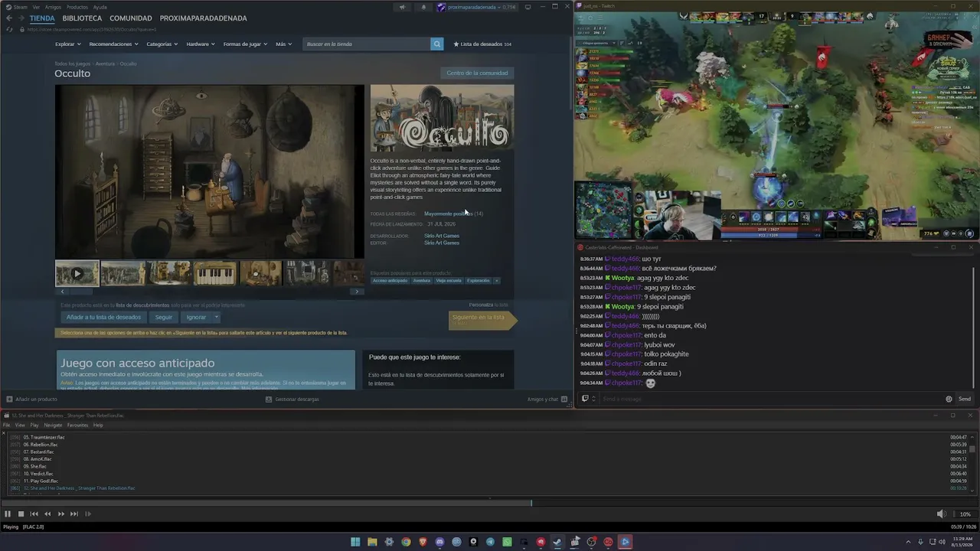Viewport: 980px width, 551px height.
Task: Open Steam announcements megaphone icon
Action: [402, 7]
